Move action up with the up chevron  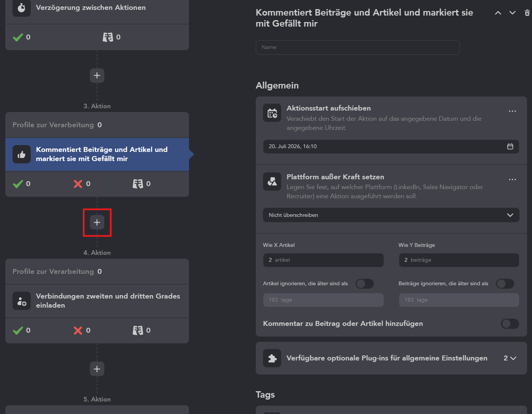pyautogui.click(x=498, y=13)
